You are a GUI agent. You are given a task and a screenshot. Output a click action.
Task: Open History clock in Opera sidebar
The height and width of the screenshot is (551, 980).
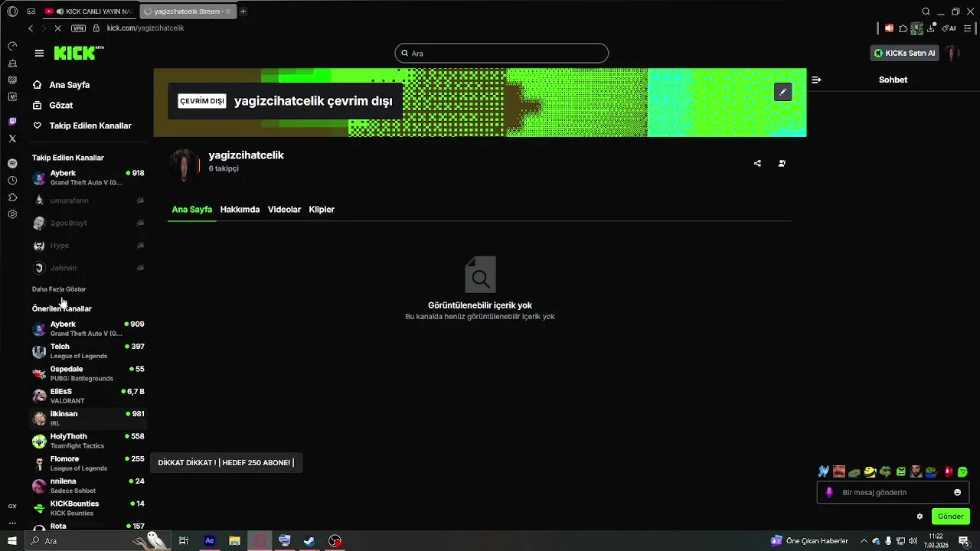[12, 181]
